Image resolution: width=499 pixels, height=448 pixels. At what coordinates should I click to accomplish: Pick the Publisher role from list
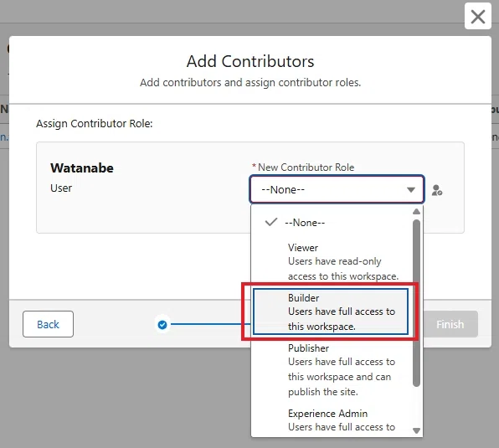(x=332, y=370)
